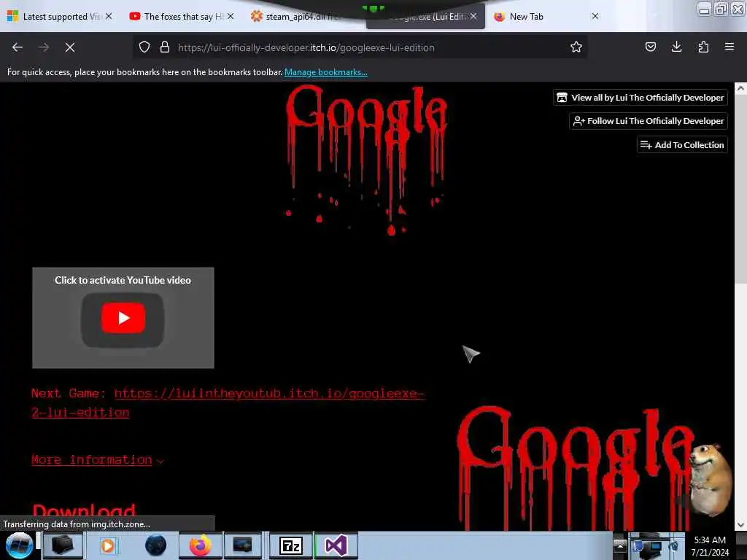Open the blue globe taskbar icon
The width and height of the screenshot is (747, 560).
(x=155, y=545)
